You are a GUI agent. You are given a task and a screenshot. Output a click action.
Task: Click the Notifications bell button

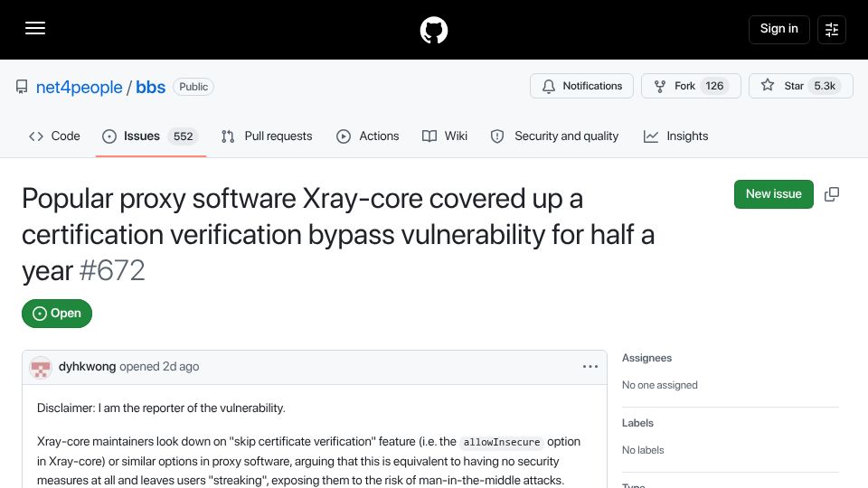tap(581, 86)
